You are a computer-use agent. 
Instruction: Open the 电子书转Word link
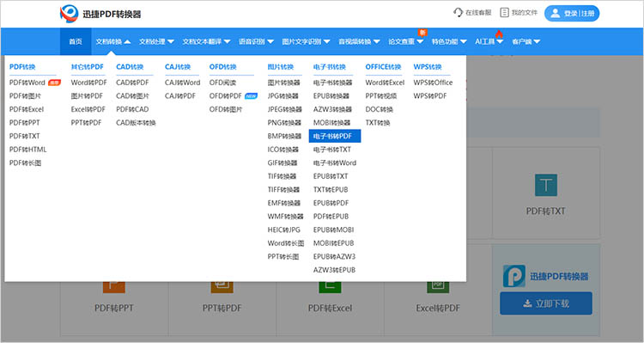coord(335,162)
